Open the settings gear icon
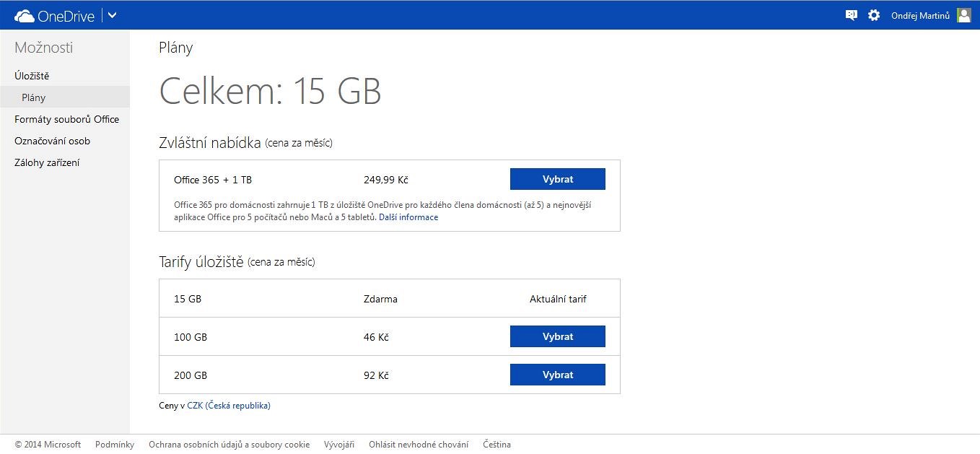The width and height of the screenshot is (980, 454). pyautogui.click(x=874, y=15)
